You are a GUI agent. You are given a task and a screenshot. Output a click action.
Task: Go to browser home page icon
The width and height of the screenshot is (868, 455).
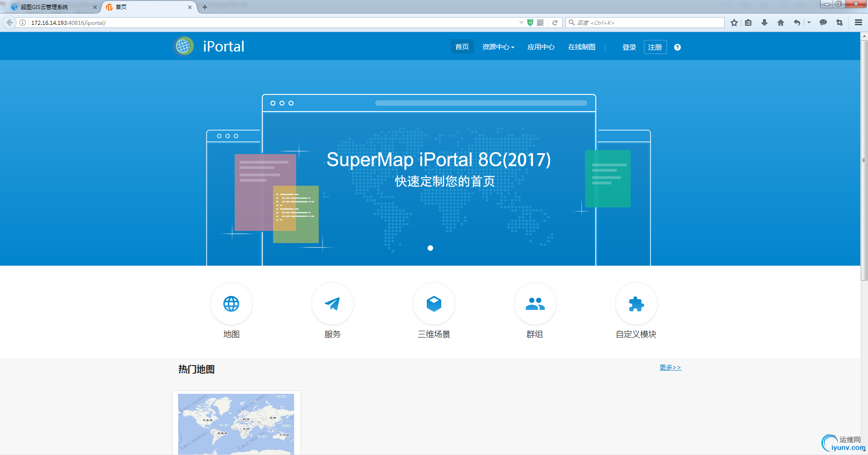[x=781, y=23]
